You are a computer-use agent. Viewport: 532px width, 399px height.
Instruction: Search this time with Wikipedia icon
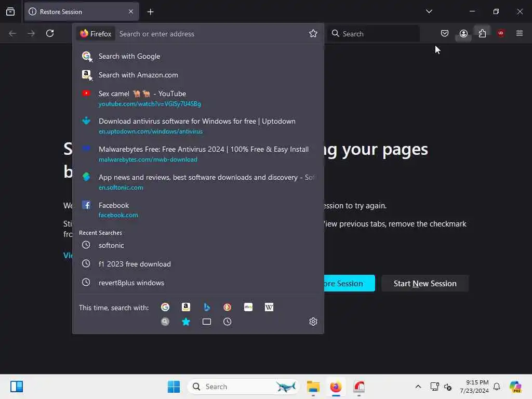(x=269, y=307)
